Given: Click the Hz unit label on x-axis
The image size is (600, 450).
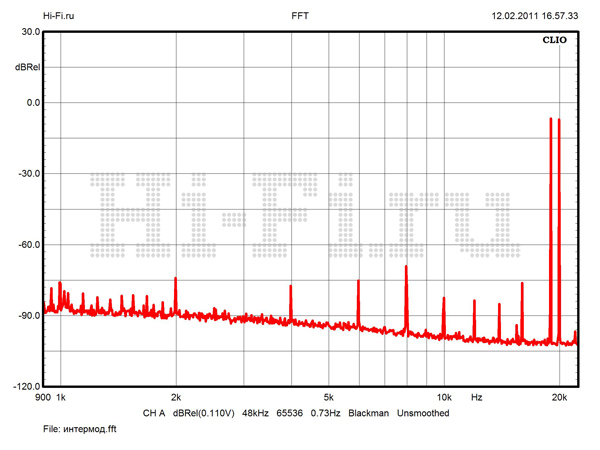Looking at the screenshot, I should coord(477,398).
